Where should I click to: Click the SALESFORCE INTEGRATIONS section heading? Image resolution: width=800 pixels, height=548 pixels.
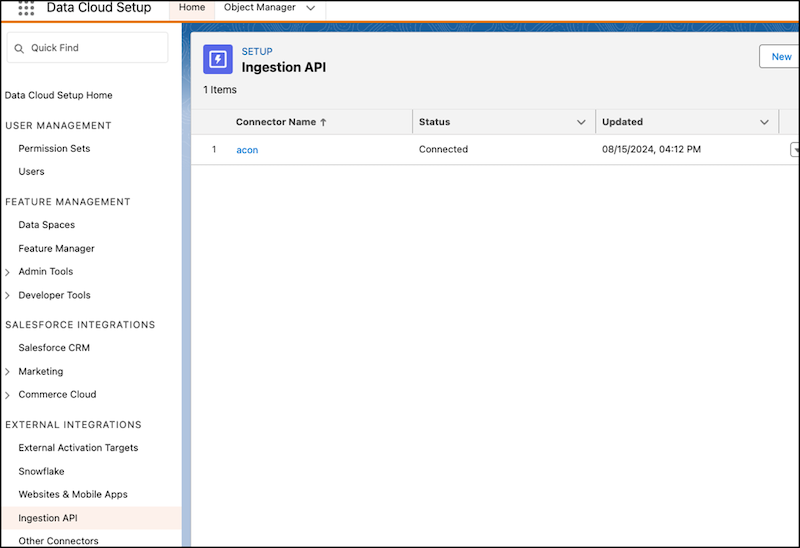coord(80,325)
